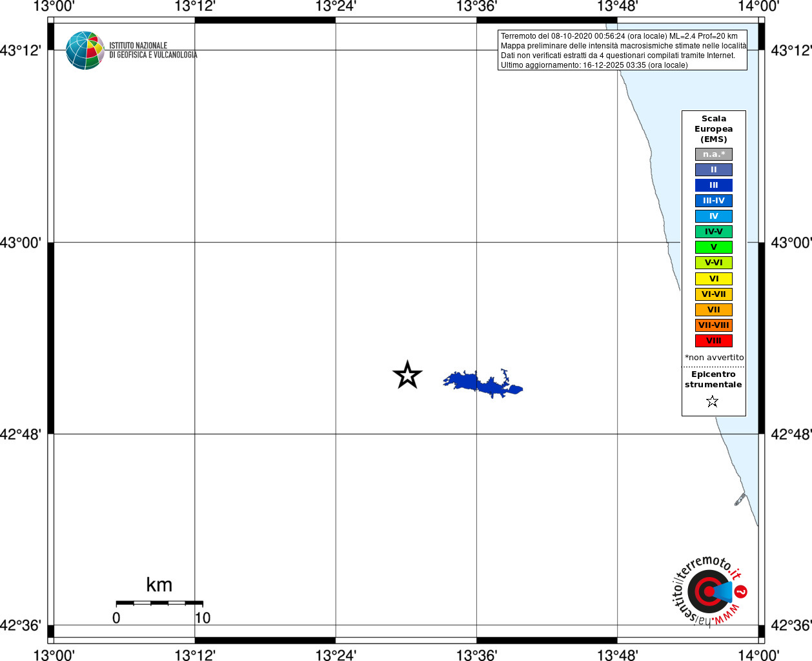Click the small harbor pier on the coast
812x661 pixels.
pyautogui.click(x=740, y=500)
